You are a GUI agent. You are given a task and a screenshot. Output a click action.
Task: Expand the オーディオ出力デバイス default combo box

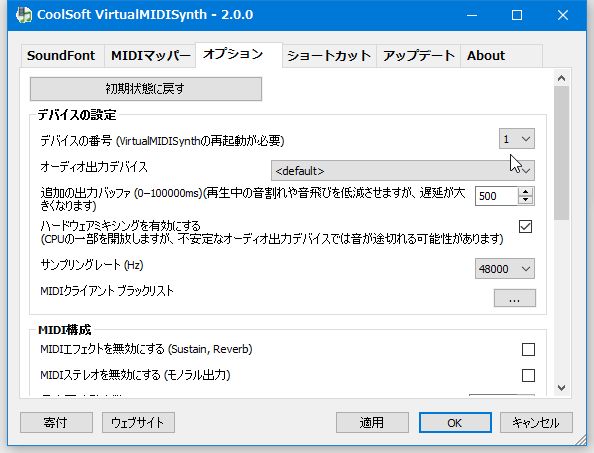[403, 171]
